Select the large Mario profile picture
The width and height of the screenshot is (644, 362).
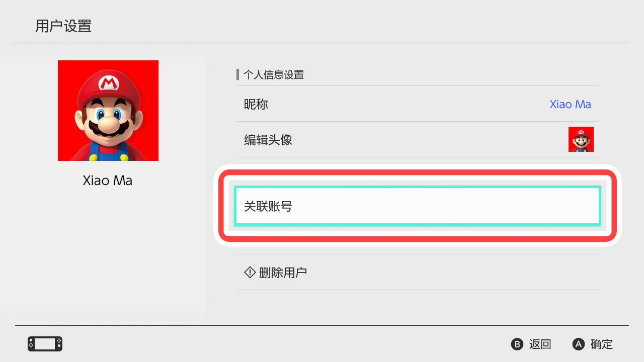coord(108,111)
